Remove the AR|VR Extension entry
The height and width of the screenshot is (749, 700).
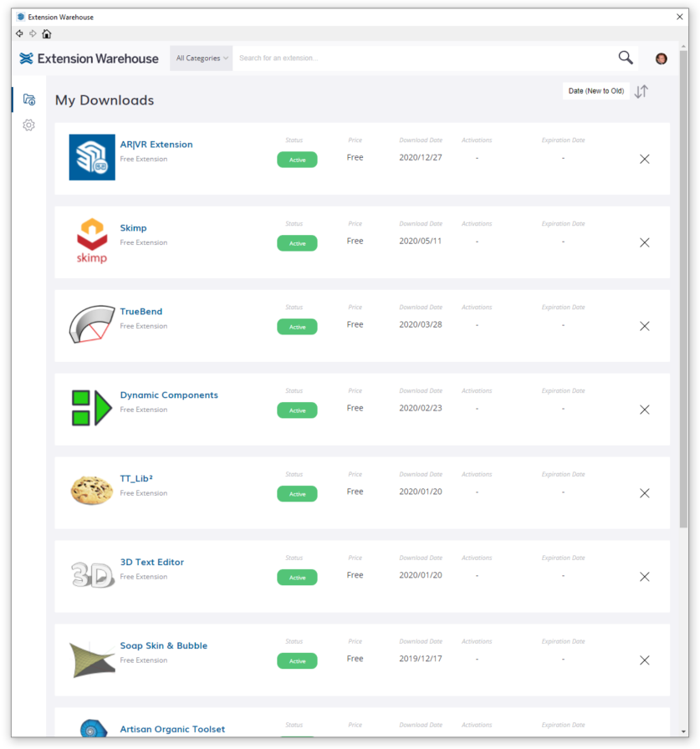coord(644,159)
